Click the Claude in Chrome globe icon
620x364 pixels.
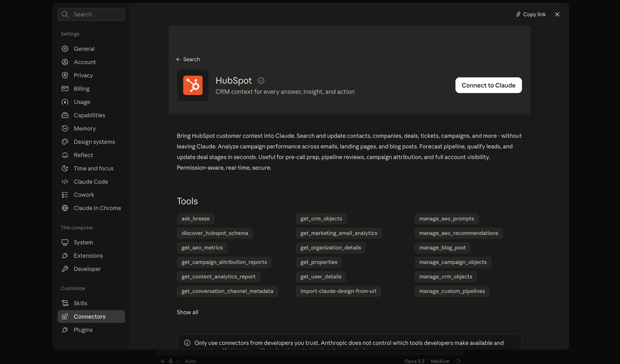(x=65, y=208)
